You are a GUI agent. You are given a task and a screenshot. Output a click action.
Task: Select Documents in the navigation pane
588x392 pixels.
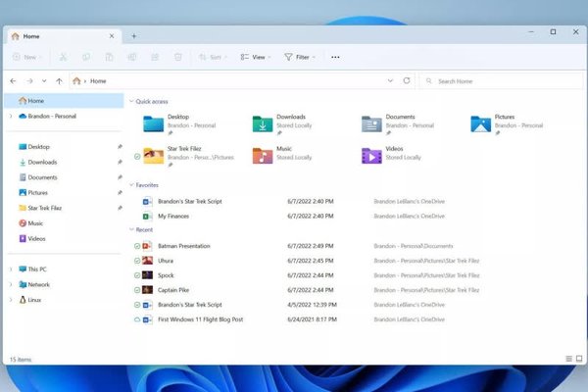click(x=64, y=177)
